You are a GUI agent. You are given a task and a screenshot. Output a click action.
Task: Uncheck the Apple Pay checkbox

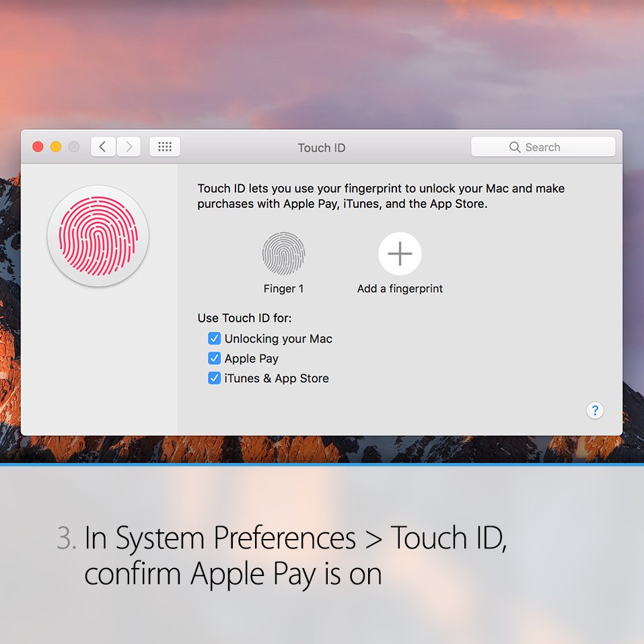pyautogui.click(x=214, y=358)
